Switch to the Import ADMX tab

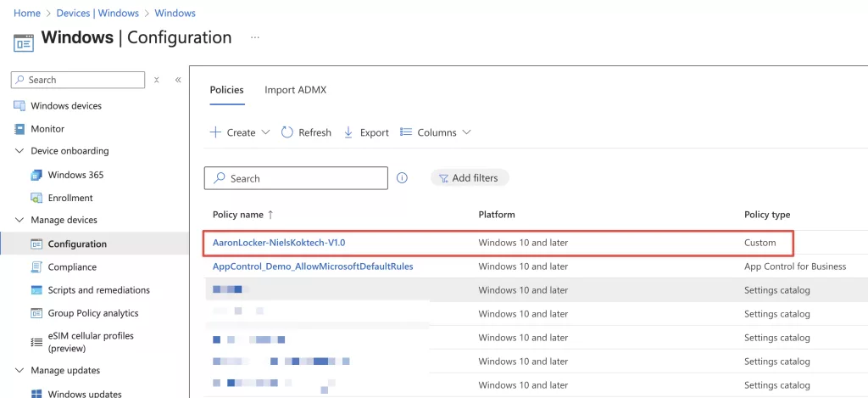point(295,90)
